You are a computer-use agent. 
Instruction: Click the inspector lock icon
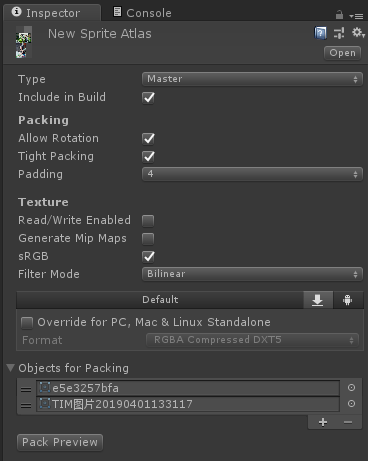(339, 15)
